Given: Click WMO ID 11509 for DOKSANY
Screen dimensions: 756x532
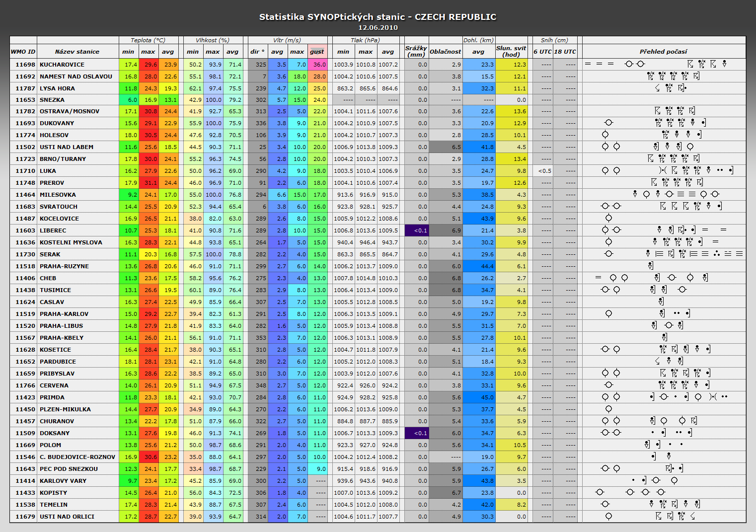Looking at the screenshot, I should point(25,433).
